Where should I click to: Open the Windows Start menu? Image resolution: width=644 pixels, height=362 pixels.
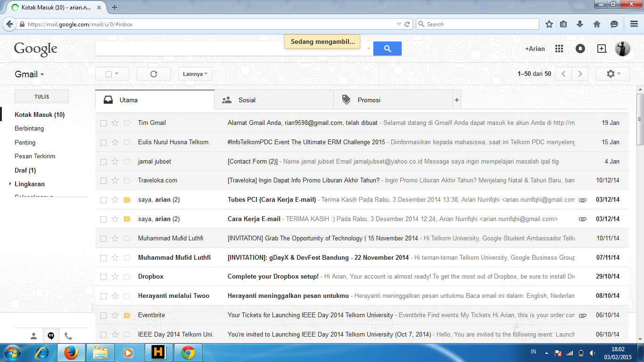coord(13,352)
